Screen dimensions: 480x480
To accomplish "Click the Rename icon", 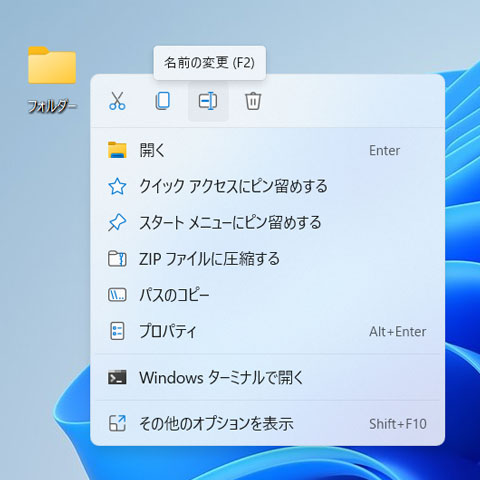I will coord(208,101).
